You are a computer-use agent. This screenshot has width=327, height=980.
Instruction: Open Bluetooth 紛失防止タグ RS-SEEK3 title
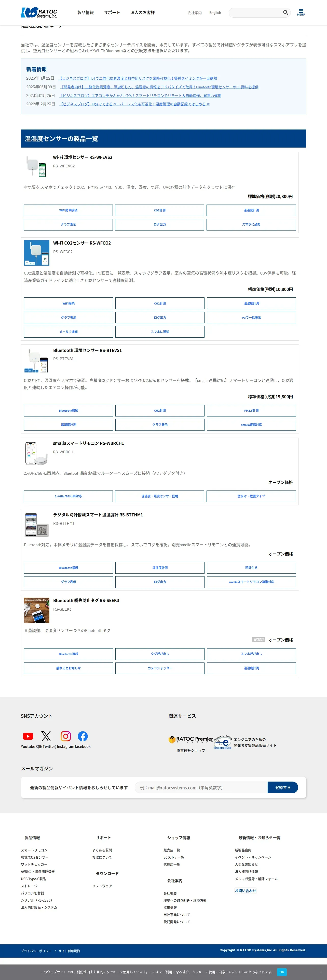(x=86, y=601)
